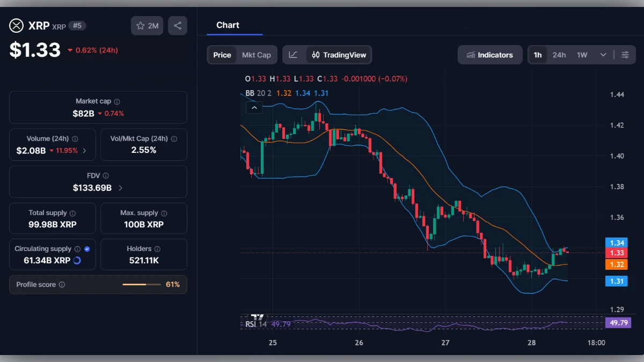Toggle Price view for the chart
Screen dimensions: 644x362
(x=222, y=55)
